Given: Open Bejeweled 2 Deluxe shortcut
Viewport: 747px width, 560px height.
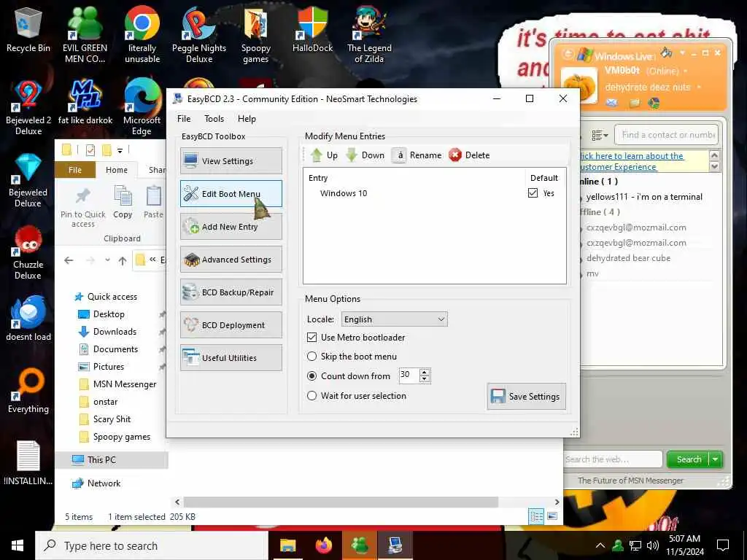Looking at the screenshot, I should 28,108.
